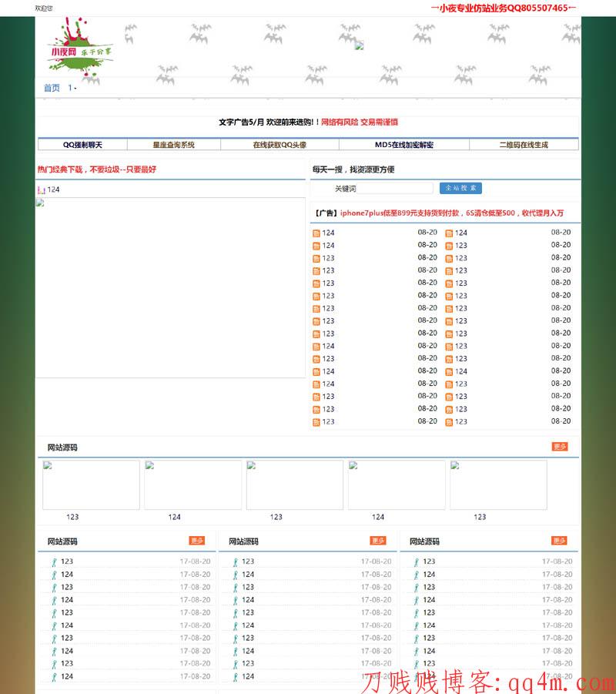Open 在线获取QQ头像 tool tab

click(280, 145)
